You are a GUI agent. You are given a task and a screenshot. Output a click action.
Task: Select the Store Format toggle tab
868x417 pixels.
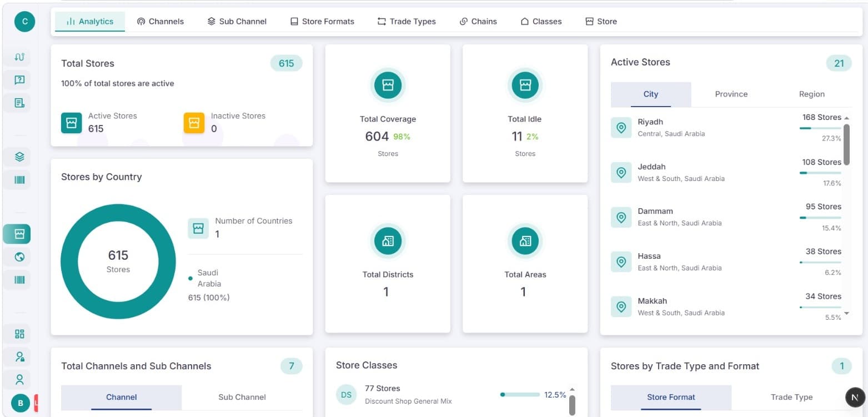[x=671, y=397]
